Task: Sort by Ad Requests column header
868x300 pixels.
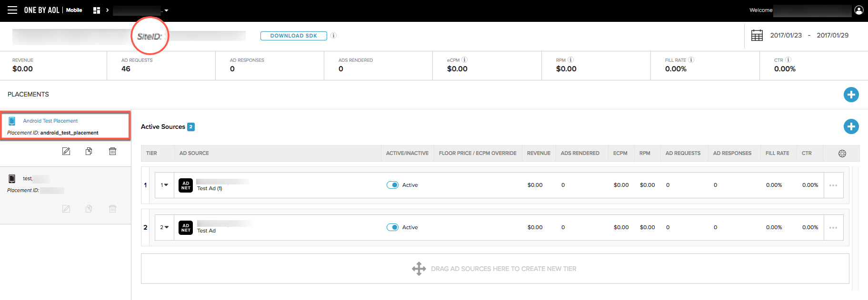Action: tap(683, 153)
